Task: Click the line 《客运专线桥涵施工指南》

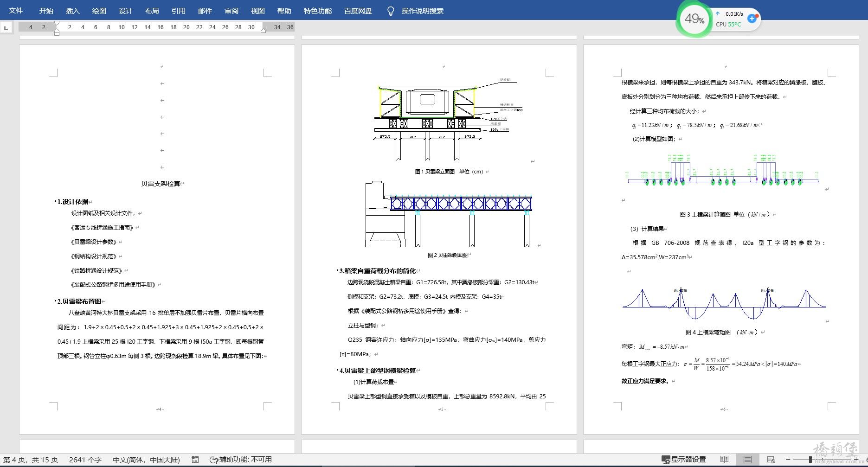Action: (x=103, y=228)
